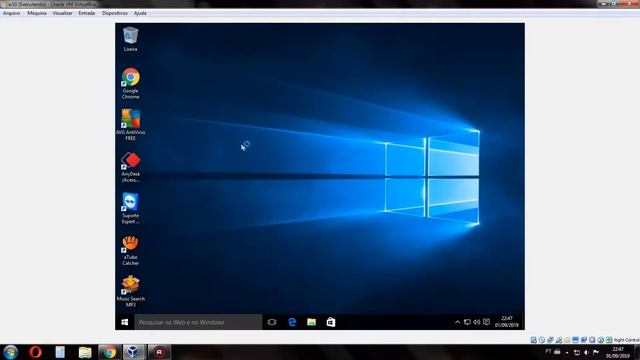The image size is (640, 360).
Task: Open the Dispositivos menu
Action: [115, 13]
